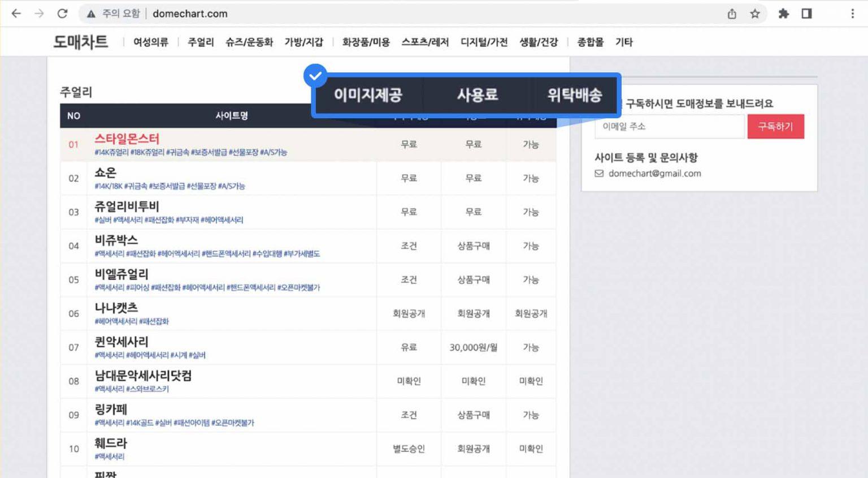
Task: Bookmark page with star icon
Action: [x=755, y=14]
